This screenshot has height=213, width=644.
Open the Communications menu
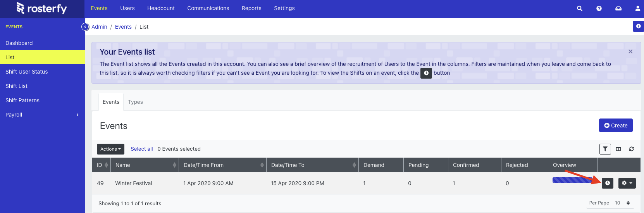208,9
